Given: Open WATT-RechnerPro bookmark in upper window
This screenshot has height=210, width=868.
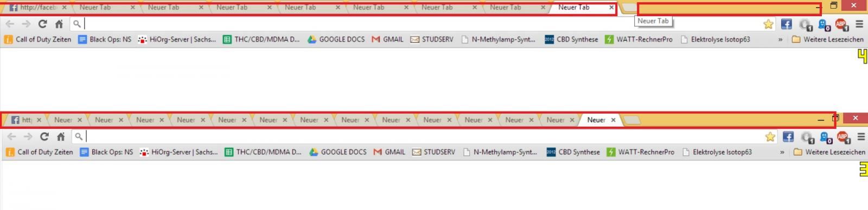Looking at the screenshot, I should 639,40.
